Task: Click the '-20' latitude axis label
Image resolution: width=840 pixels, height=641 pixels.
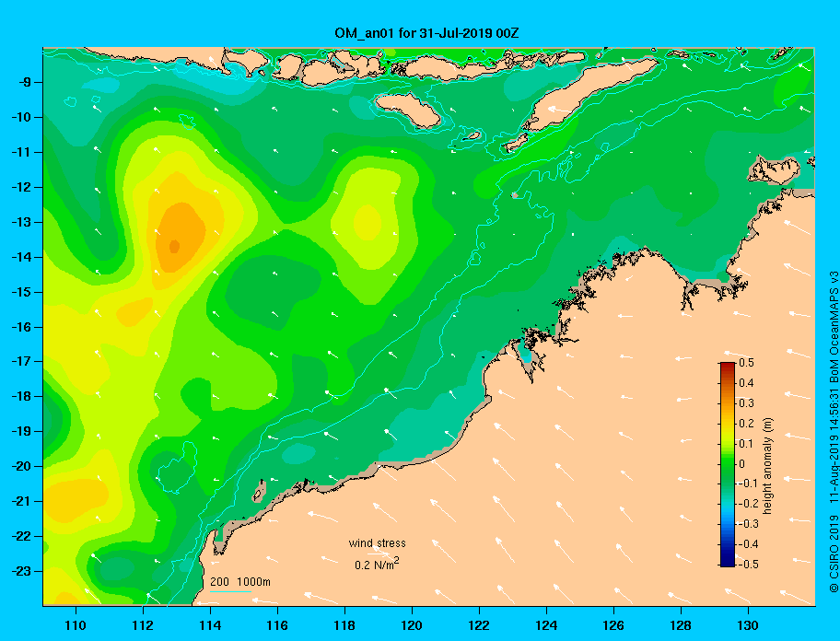Action: pyautogui.click(x=21, y=466)
